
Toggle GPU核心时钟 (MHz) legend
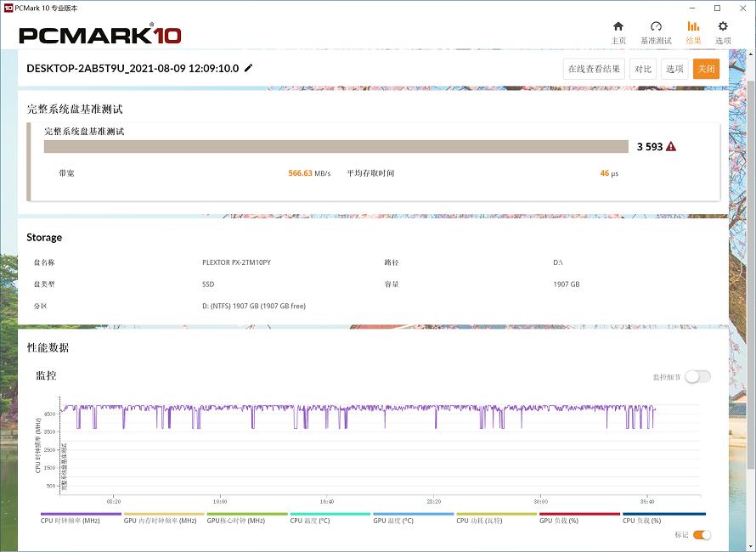(x=247, y=518)
